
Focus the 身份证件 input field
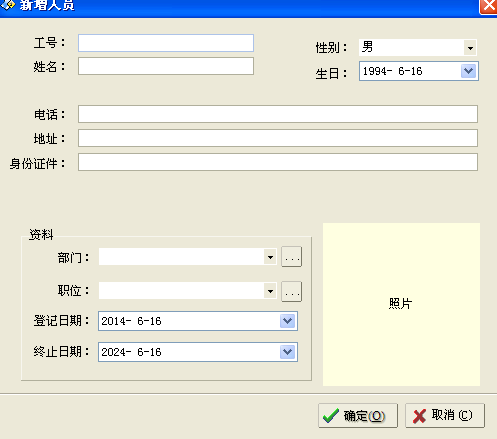pos(278,162)
